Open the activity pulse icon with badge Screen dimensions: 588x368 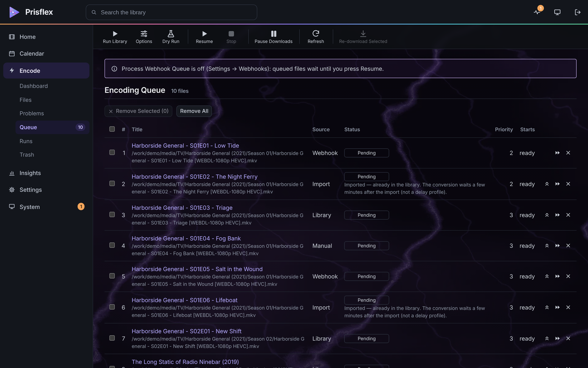coord(537,12)
